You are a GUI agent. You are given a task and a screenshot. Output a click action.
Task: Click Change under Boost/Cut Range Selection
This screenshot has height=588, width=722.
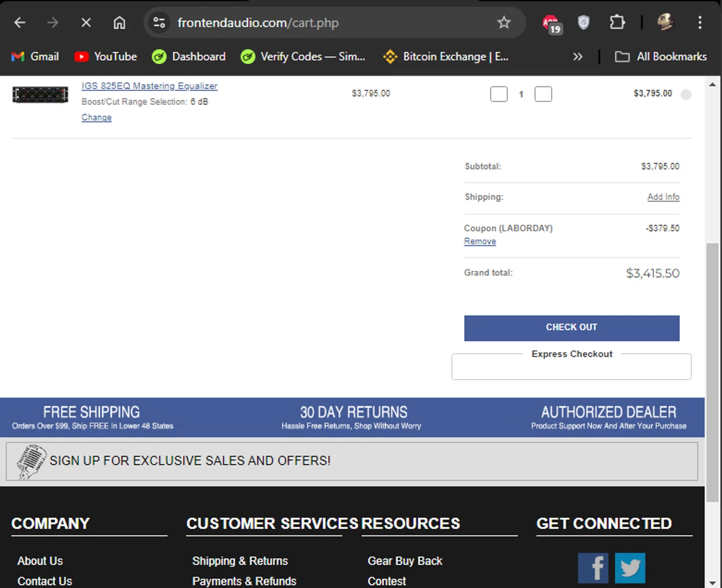(x=96, y=117)
